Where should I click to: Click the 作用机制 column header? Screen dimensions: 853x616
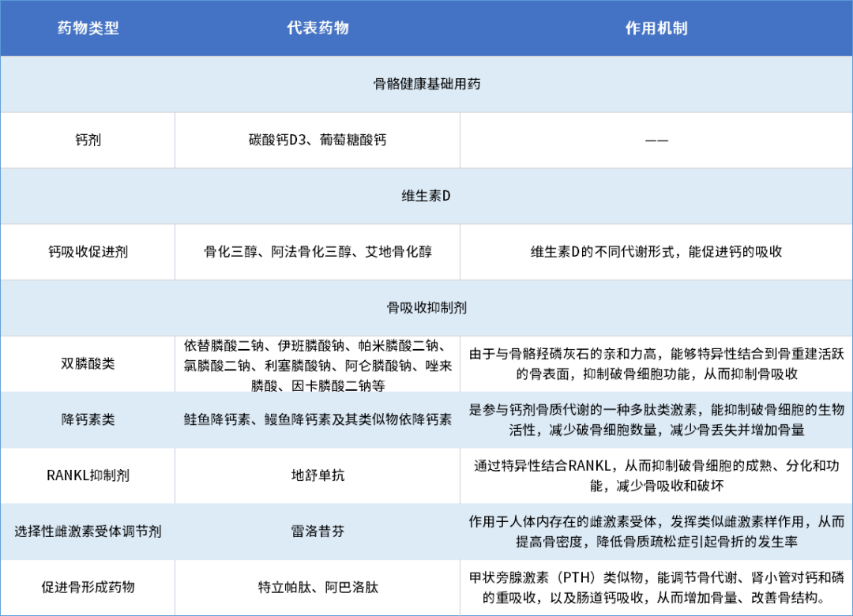click(656, 28)
